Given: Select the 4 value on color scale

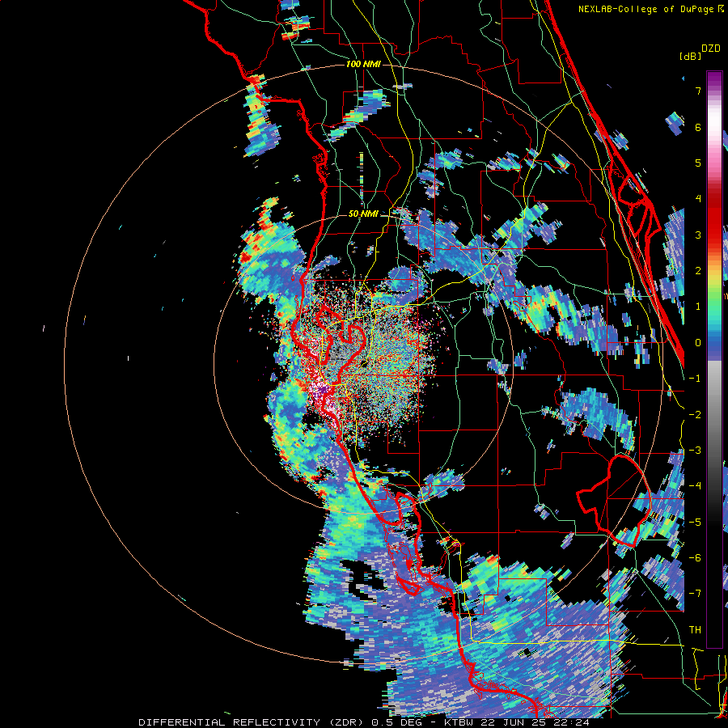Looking at the screenshot, I should click(x=698, y=199).
